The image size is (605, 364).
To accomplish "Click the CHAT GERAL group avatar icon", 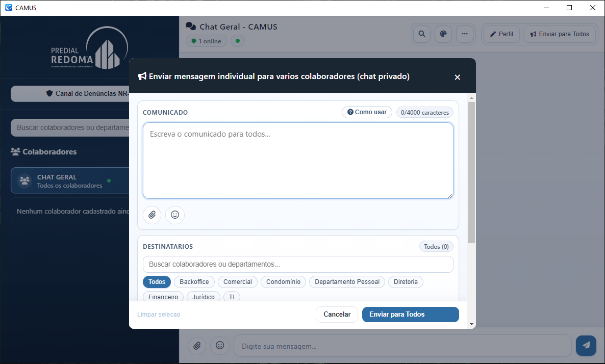I will pyautogui.click(x=24, y=180).
